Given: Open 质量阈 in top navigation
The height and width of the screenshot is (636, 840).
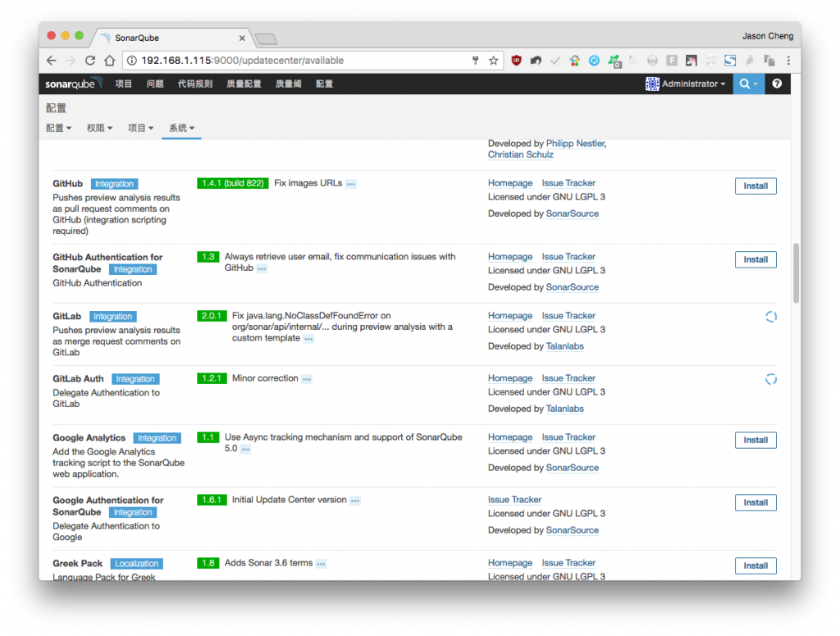Looking at the screenshot, I should point(288,84).
